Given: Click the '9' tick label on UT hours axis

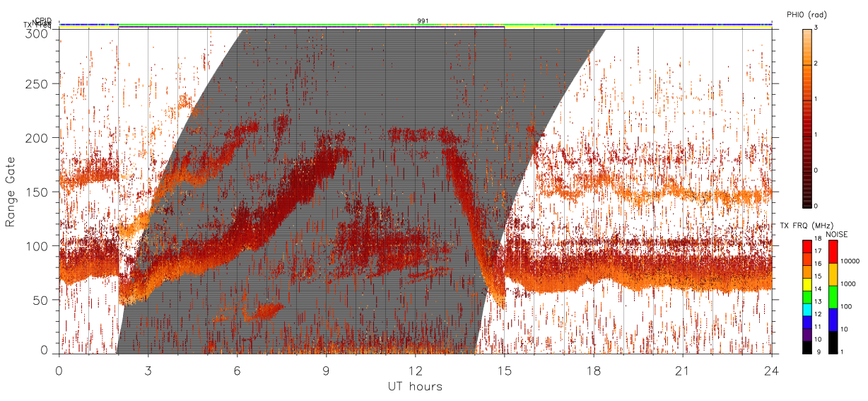Looking at the screenshot, I should tap(327, 371).
